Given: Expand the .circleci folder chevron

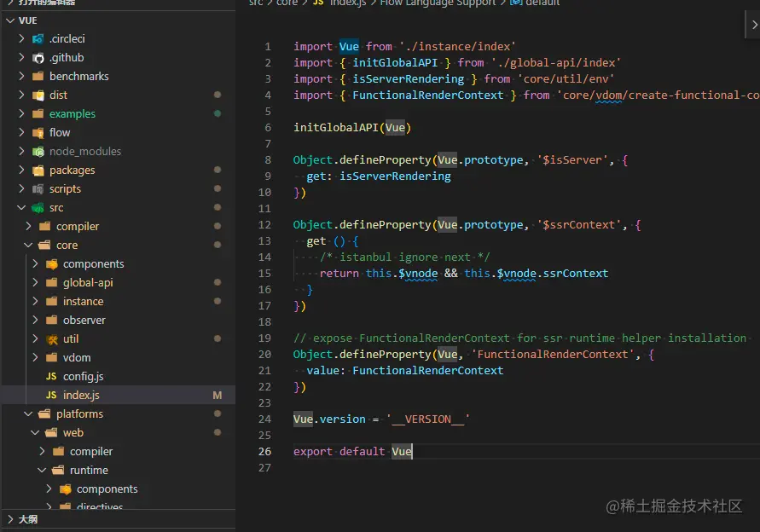Looking at the screenshot, I should coord(21,38).
